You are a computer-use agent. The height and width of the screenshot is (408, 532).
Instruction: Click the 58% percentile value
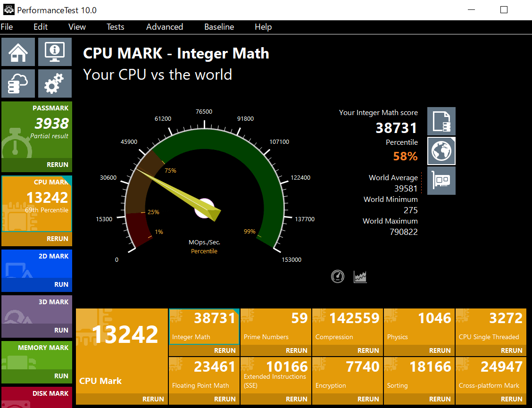[x=405, y=156]
